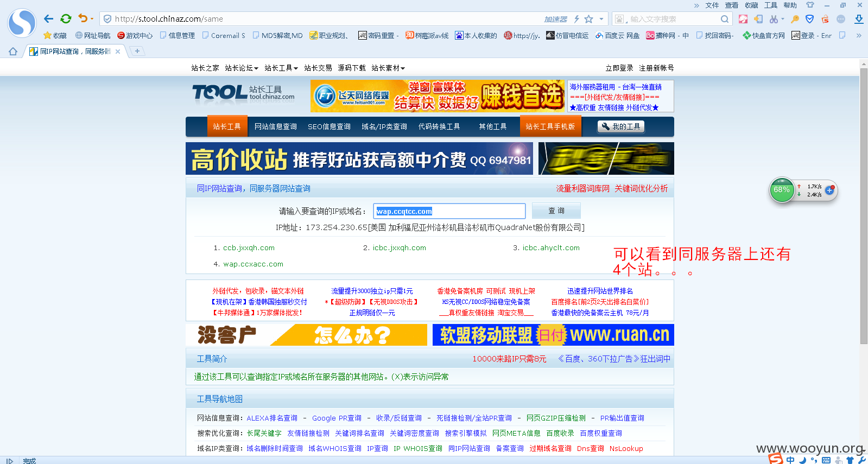This screenshot has height=464, width=868.
Task: Select the 代码转换工具 nav tab
Action: click(439, 126)
